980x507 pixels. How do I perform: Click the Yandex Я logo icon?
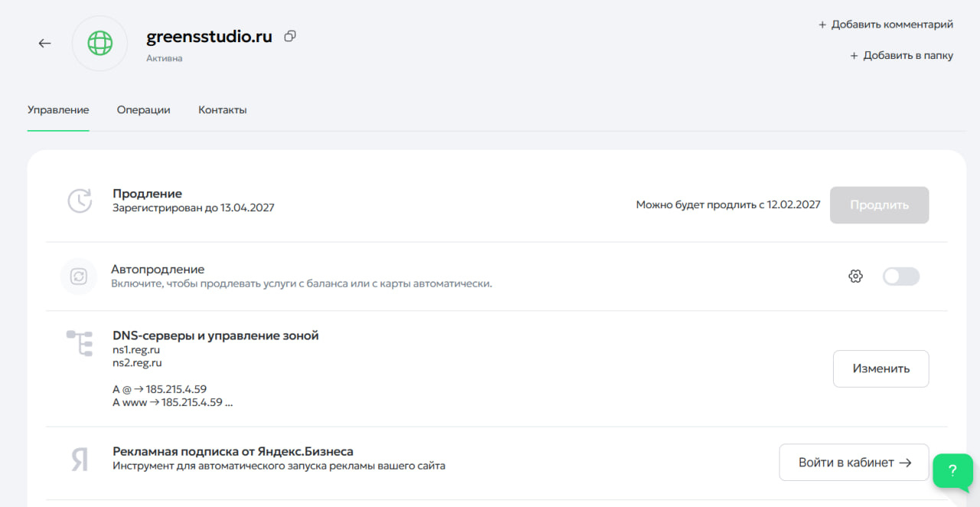(80, 460)
